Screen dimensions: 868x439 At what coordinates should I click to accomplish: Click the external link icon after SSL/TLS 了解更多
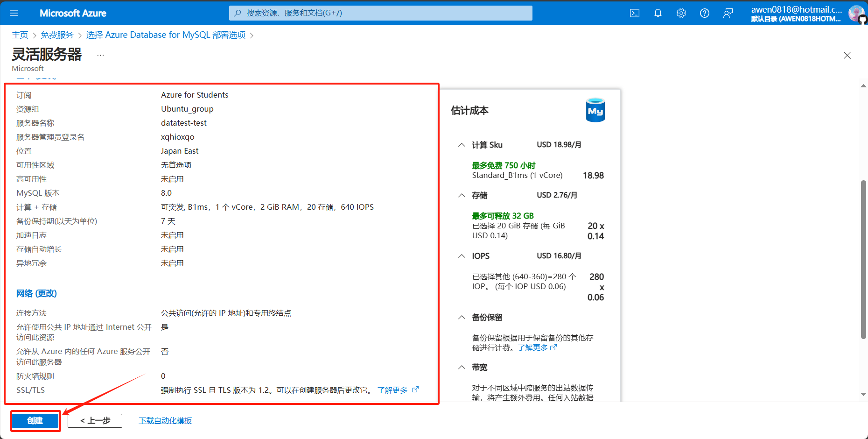pos(415,389)
